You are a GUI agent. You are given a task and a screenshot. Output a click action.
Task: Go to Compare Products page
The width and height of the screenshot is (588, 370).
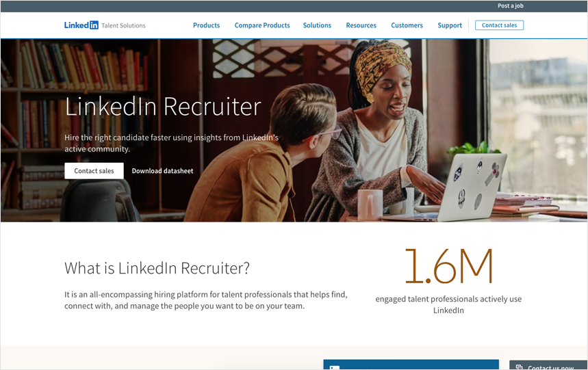[x=262, y=25]
